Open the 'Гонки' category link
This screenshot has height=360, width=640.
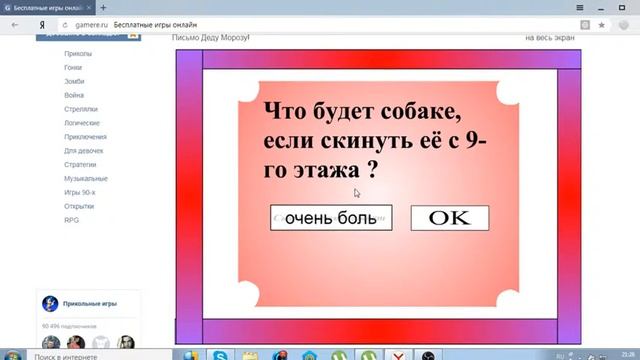[x=73, y=68]
